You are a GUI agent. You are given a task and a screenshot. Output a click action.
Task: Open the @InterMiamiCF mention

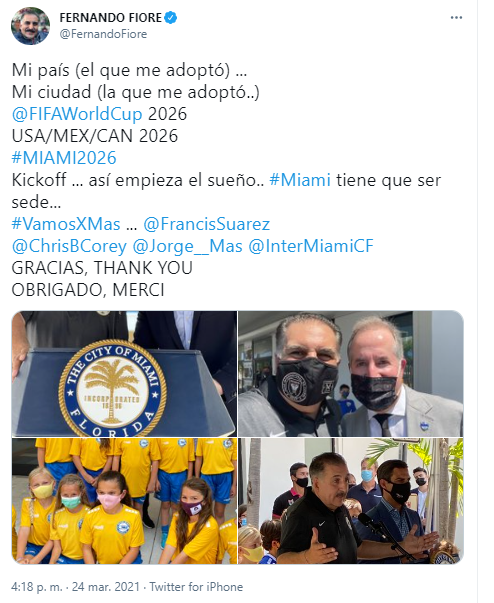(x=311, y=246)
